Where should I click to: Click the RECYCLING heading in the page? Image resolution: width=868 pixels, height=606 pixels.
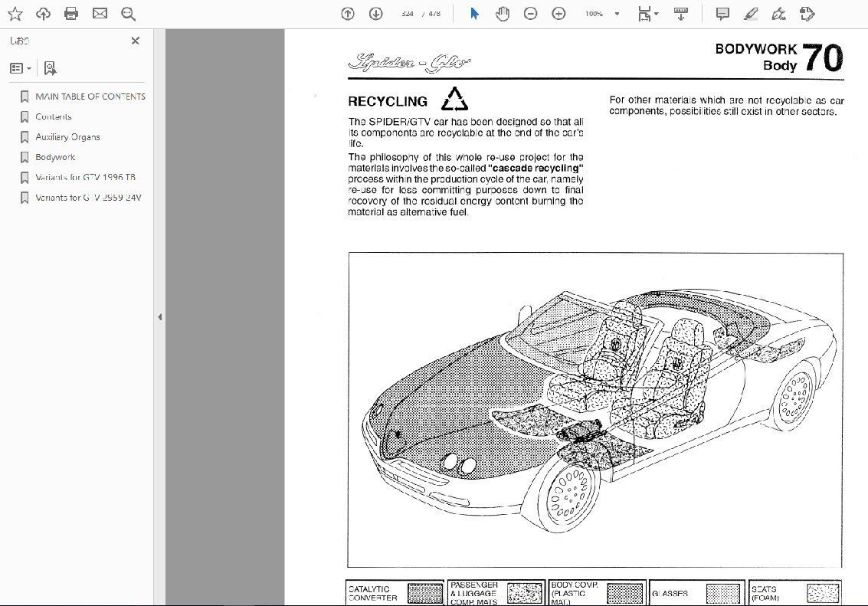pos(388,101)
